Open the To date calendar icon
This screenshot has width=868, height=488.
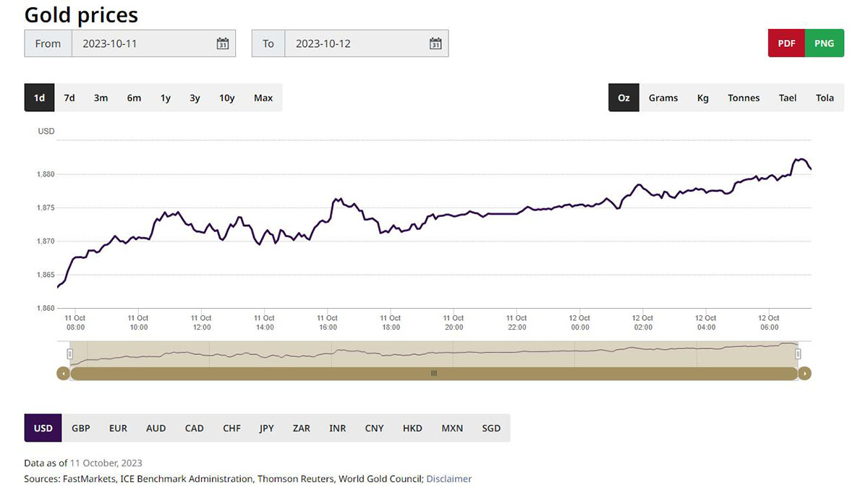435,43
